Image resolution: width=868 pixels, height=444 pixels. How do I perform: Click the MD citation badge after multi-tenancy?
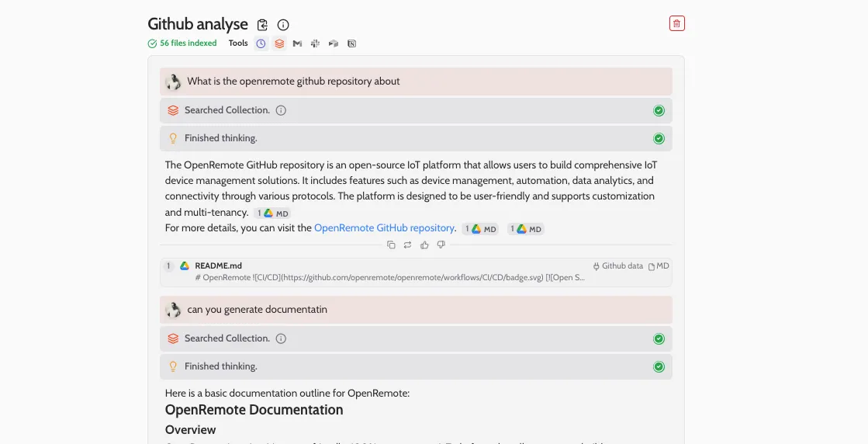[x=271, y=213]
